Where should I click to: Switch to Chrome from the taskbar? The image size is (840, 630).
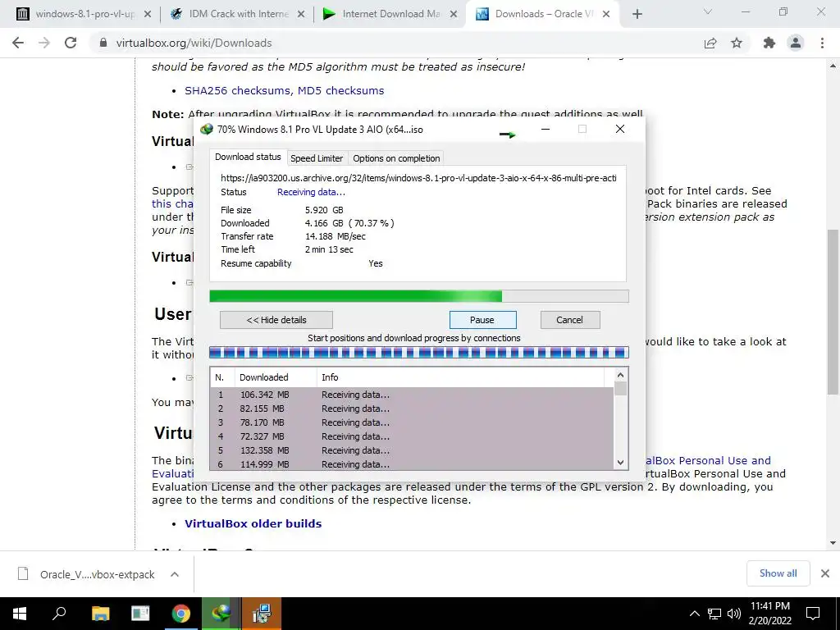pyautogui.click(x=181, y=614)
